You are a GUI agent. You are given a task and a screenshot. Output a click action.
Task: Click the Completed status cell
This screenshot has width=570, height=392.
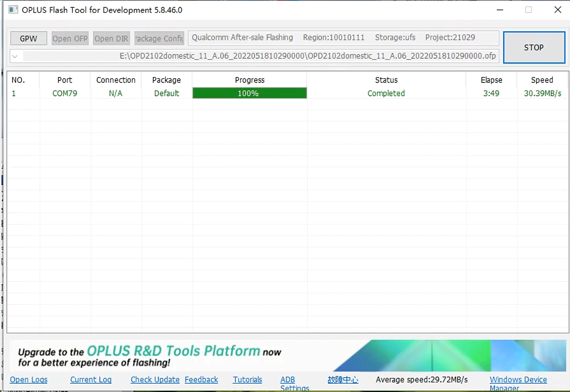point(386,93)
